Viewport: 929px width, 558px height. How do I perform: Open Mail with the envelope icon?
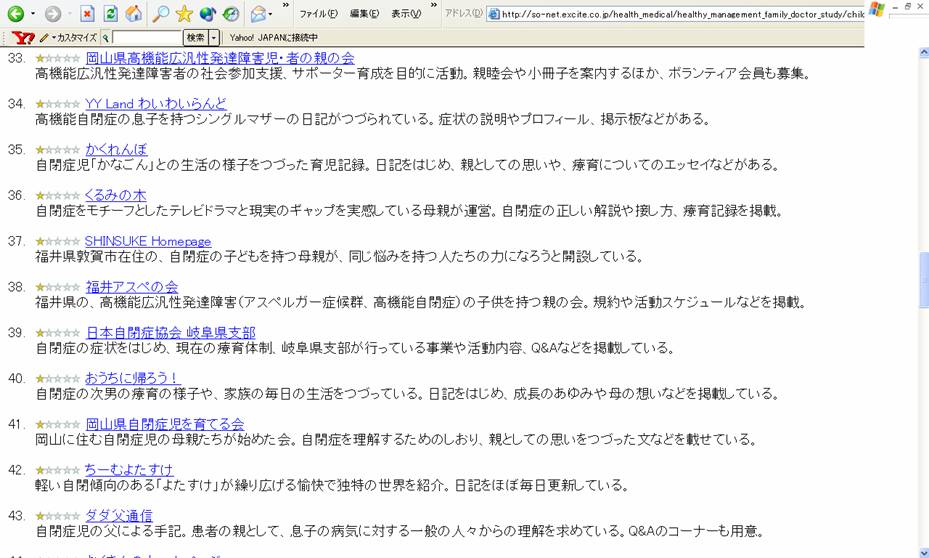(258, 13)
